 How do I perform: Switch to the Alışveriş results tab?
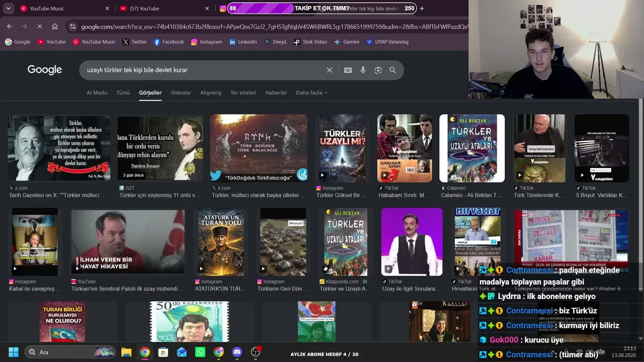coord(211,93)
